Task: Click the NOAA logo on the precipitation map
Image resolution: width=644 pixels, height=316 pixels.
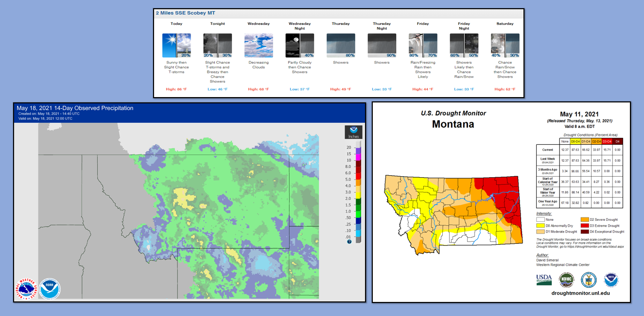Action: [x=49, y=288]
